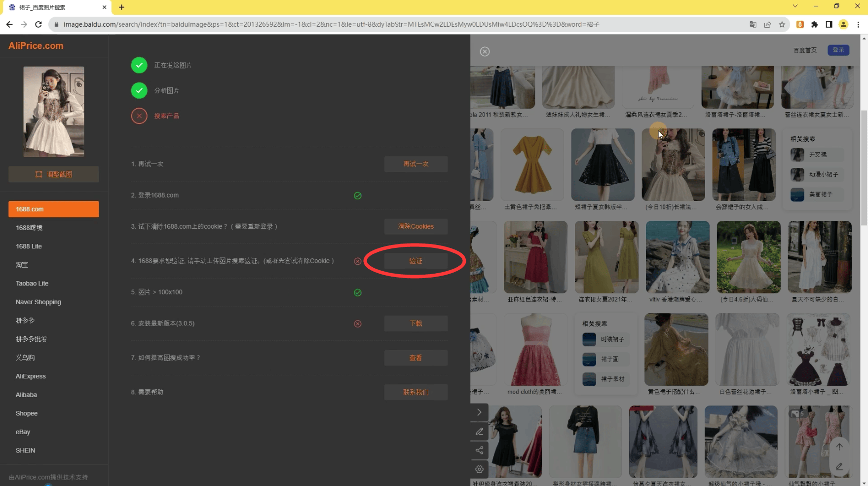Select 淘宝 in the platform list
The height and width of the screenshot is (486, 868).
pos(22,265)
